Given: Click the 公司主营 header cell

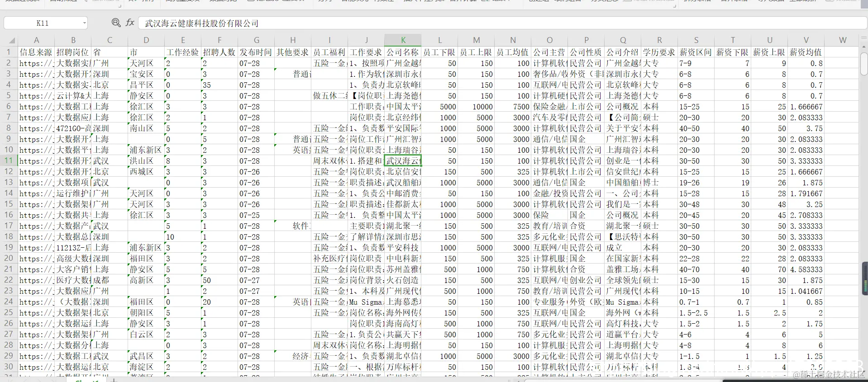Looking at the screenshot, I should (549, 52).
